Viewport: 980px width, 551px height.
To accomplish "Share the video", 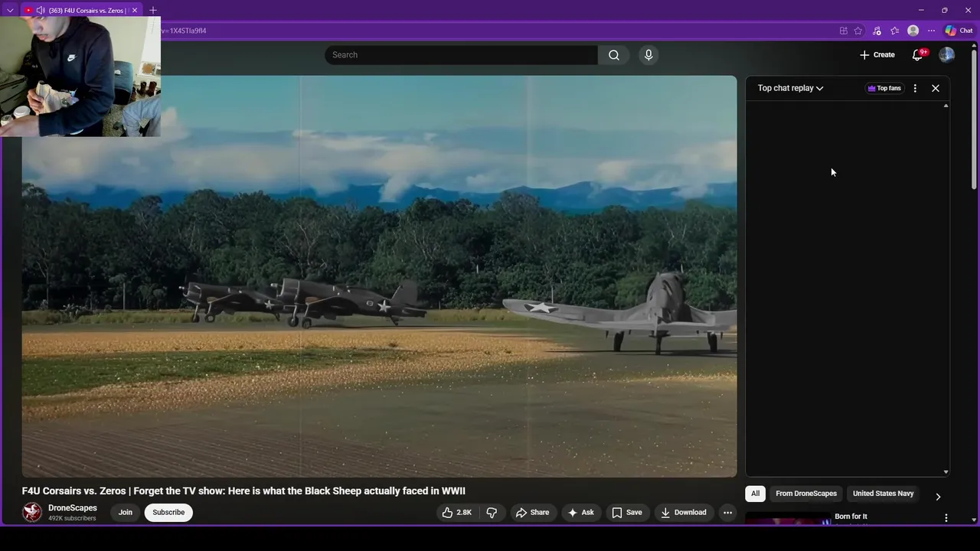I will [532, 513].
